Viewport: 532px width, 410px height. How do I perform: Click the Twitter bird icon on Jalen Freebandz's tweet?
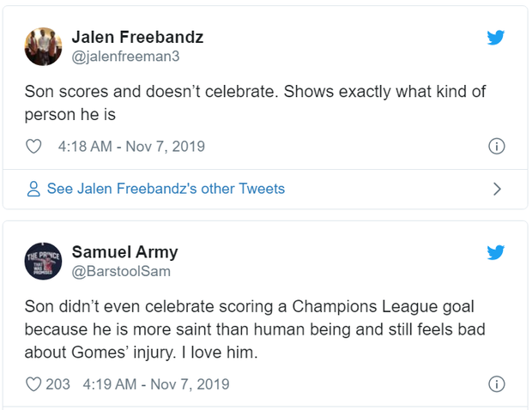click(496, 38)
